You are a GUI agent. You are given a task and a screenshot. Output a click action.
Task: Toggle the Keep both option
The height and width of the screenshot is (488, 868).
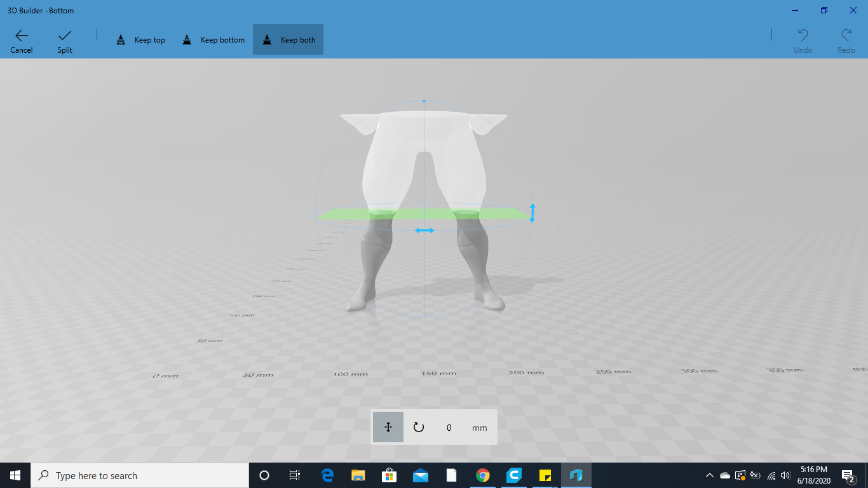288,39
